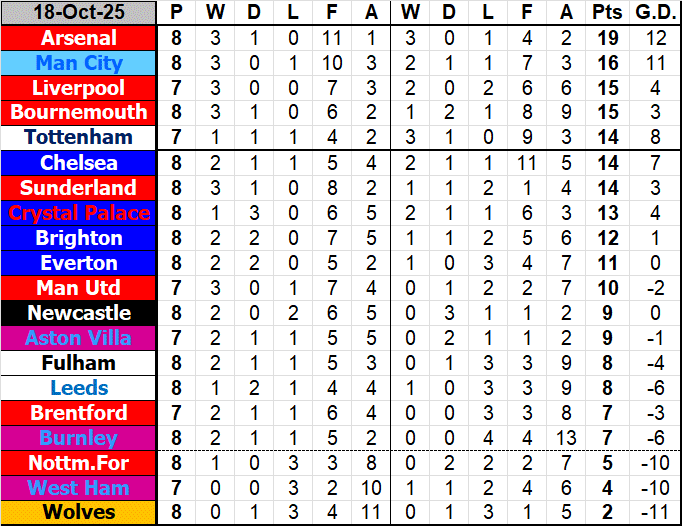Click the West Ham team cell

pos(79,488)
